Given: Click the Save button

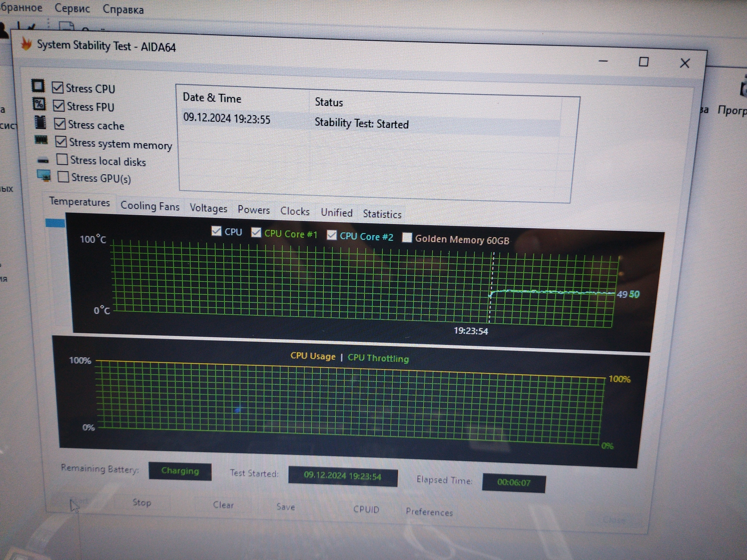Looking at the screenshot, I should click(286, 507).
